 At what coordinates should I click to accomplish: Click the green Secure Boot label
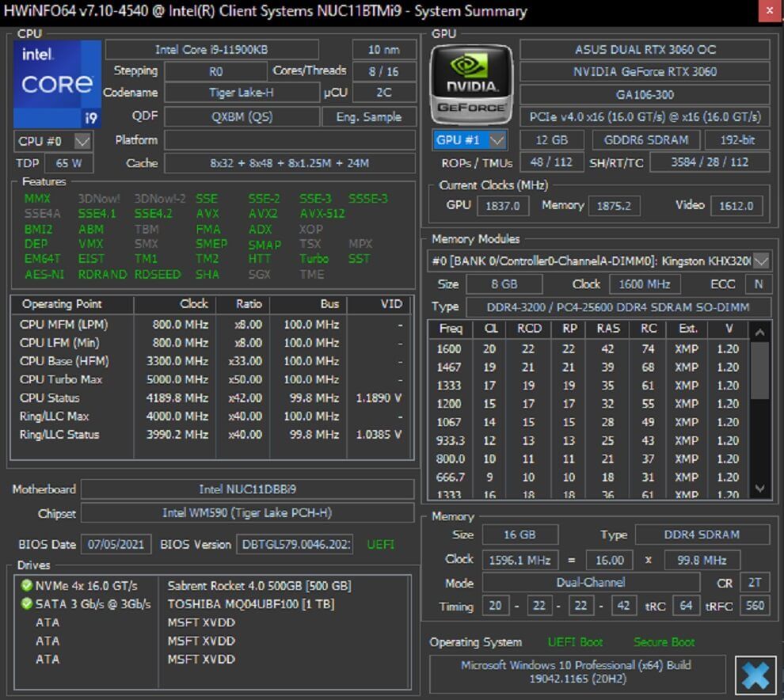click(x=664, y=642)
